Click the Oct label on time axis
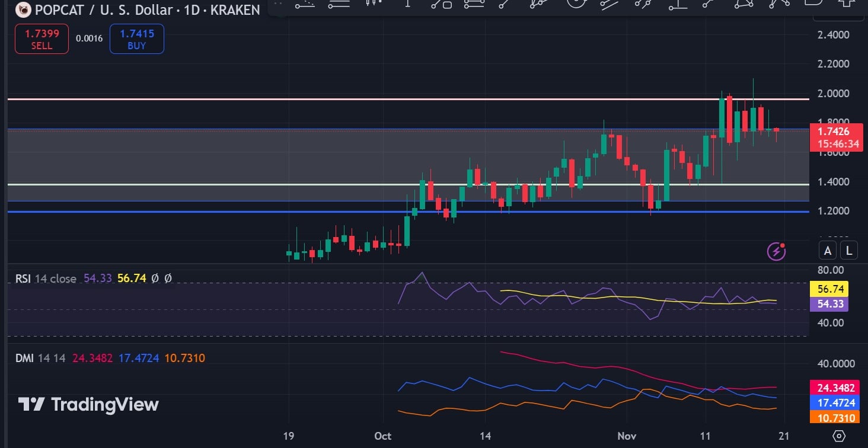This screenshot has width=868, height=448. 383,436
